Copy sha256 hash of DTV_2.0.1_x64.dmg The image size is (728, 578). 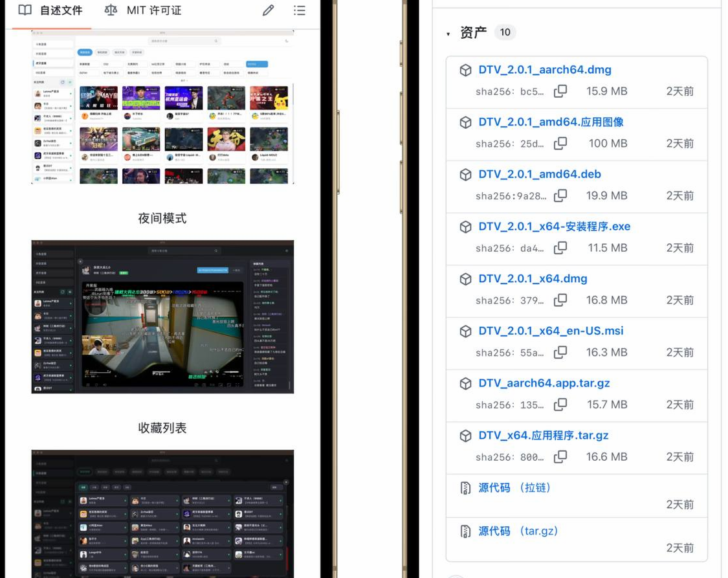560,300
